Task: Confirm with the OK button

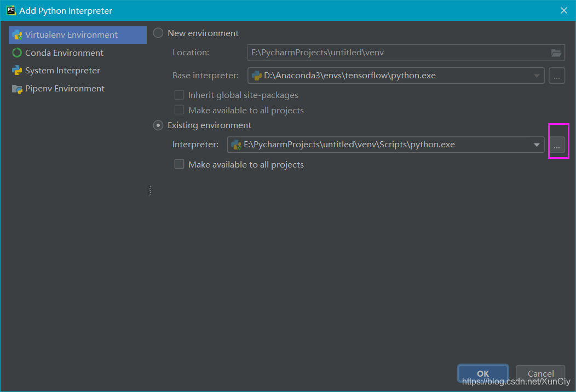Action: [483, 373]
